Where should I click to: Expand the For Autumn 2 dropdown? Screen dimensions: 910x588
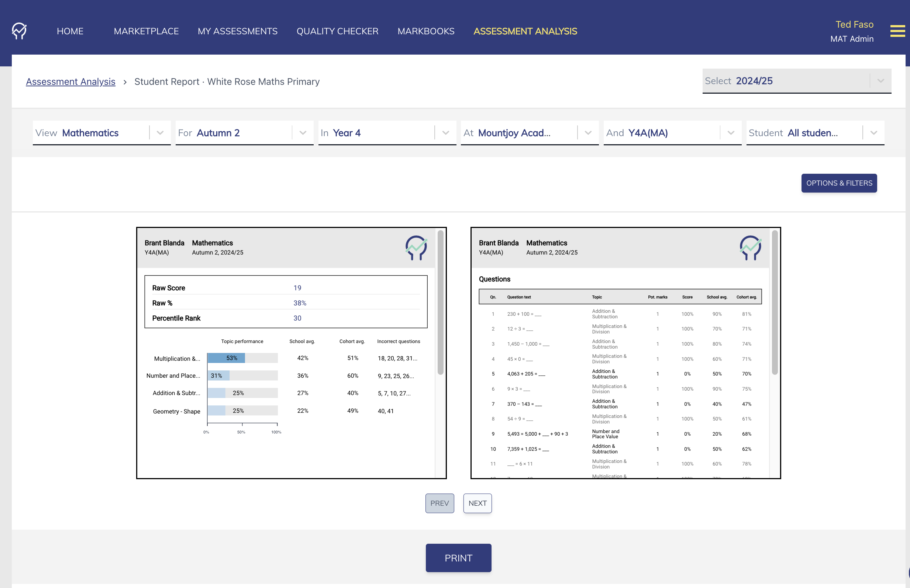[x=244, y=133]
